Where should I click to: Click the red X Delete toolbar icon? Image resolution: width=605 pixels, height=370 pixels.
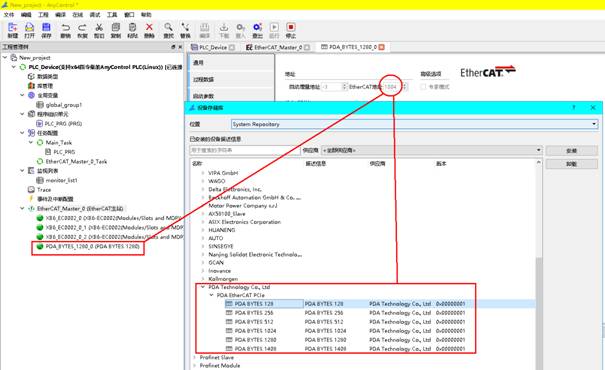click(149, 27)
